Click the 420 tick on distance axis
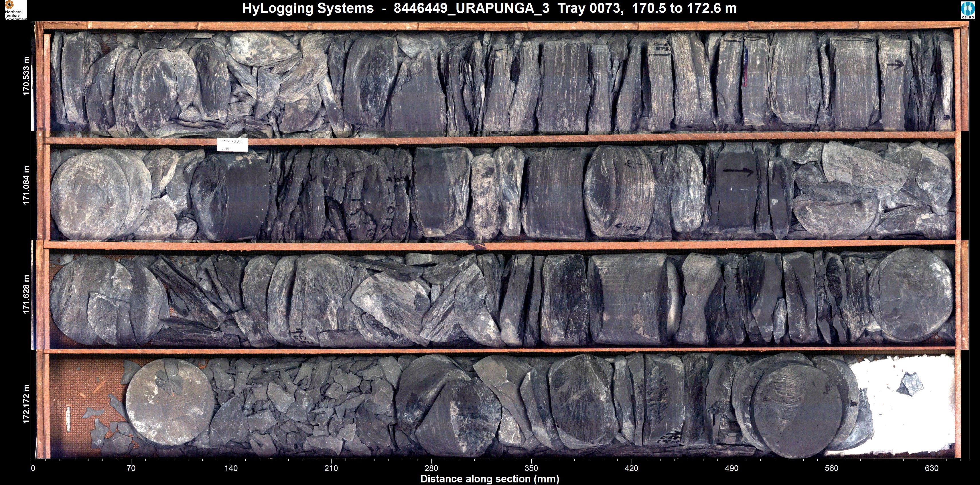The height and width of the screenshot is (485, 980). 631,468
